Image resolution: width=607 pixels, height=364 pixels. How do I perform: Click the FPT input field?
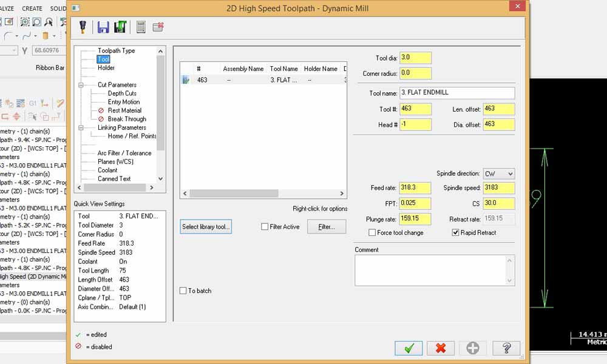415,203
